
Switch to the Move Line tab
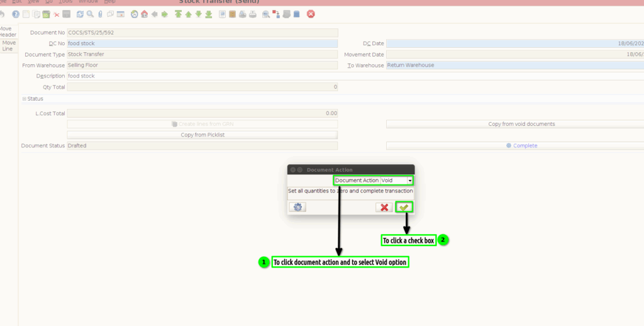[8, 46]
